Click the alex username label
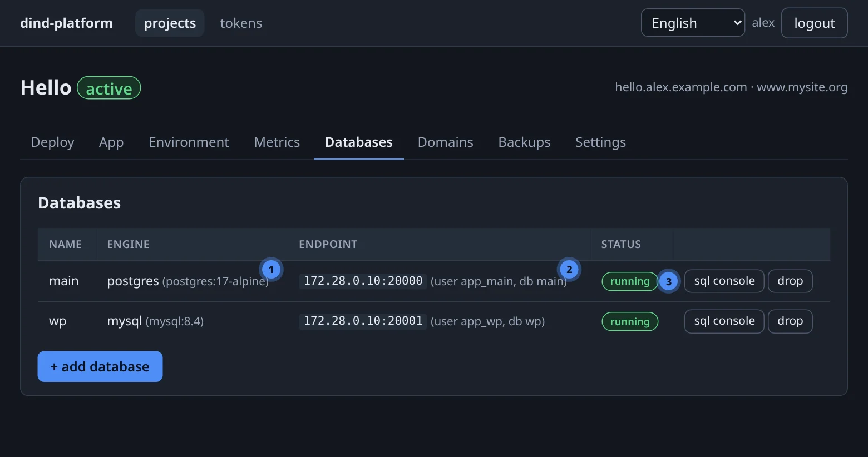Image resolution: width=868 pixels, height=457 pixels. pos(763,23)
